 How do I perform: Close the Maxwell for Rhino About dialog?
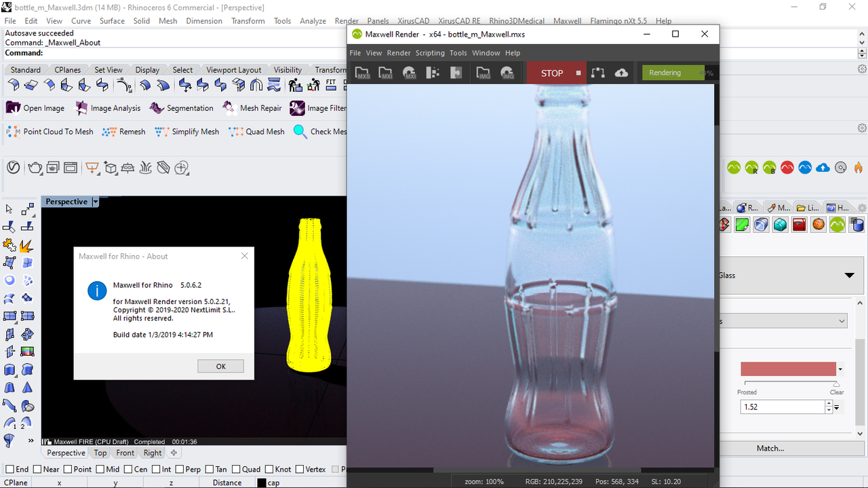tap(245, 256)
